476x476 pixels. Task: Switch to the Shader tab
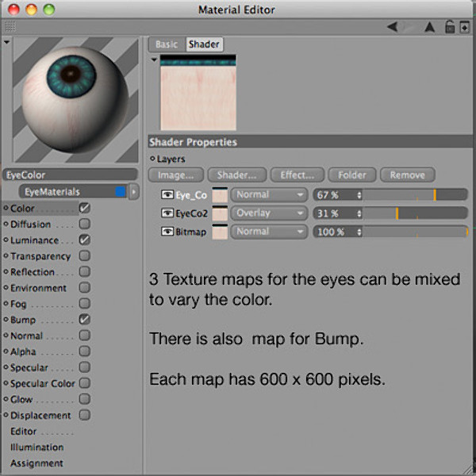click(x=204, y=44)
